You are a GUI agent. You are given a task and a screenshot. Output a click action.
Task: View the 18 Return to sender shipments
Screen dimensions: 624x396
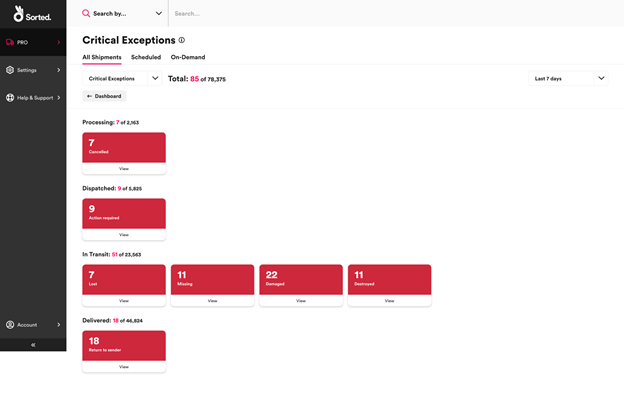124,367
